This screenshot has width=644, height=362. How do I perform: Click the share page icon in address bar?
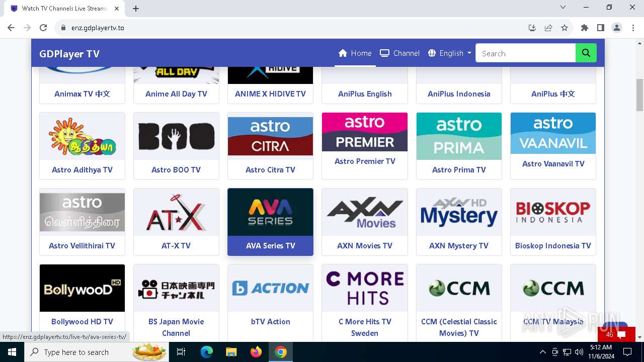tap(548, 28)
